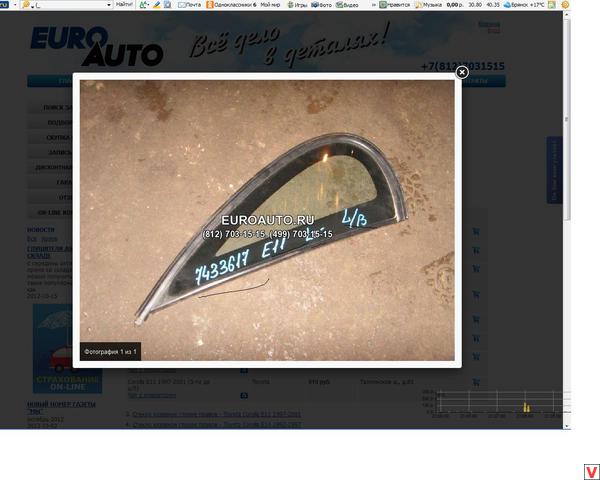This screenshot has width=600, height=480.
Task: Click the enlarged car window glass photo
Action: pos(267,220)
